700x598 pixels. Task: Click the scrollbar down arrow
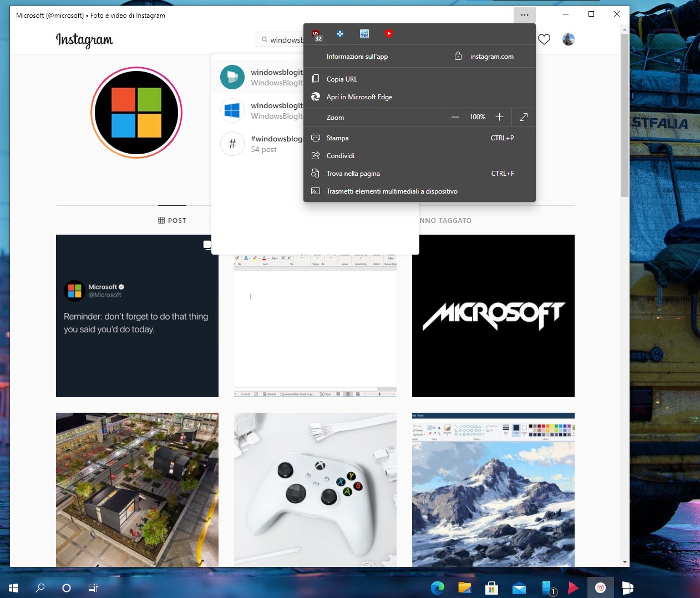(625, 562)
